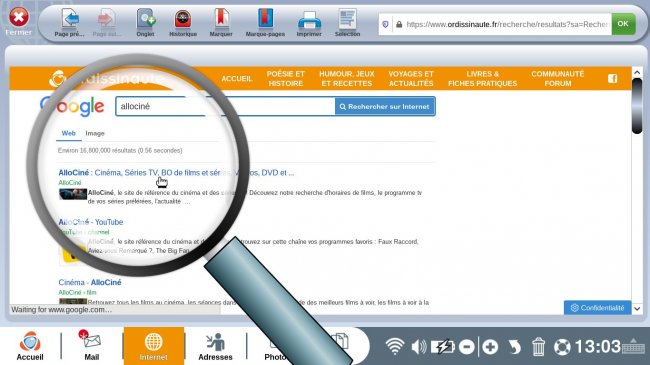
Task: Click the search field containing allociné
Action: pyautogui.click(x=225, y=107)
